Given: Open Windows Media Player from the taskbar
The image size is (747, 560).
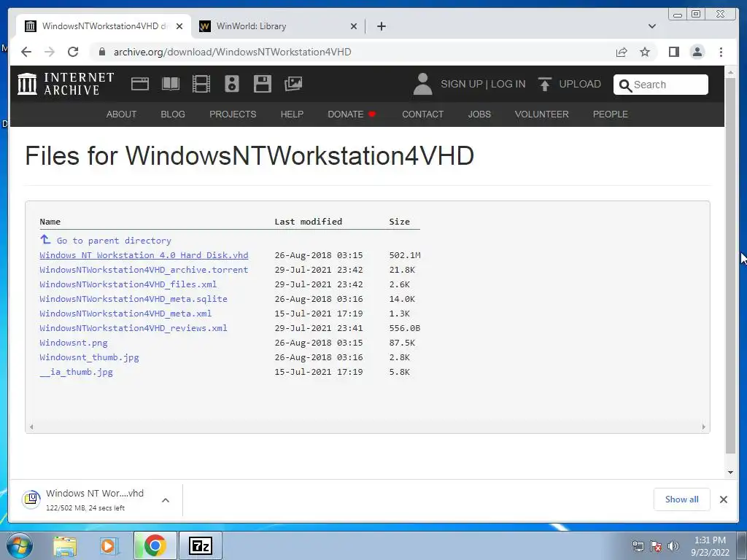Looking at the screenshot, I should pos(108,545).
